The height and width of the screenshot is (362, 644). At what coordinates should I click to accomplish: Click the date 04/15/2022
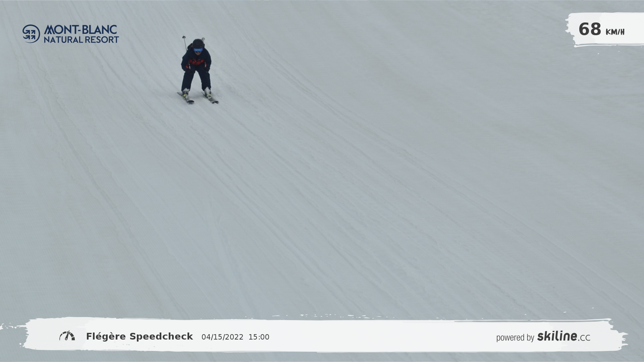coord(222,337)
